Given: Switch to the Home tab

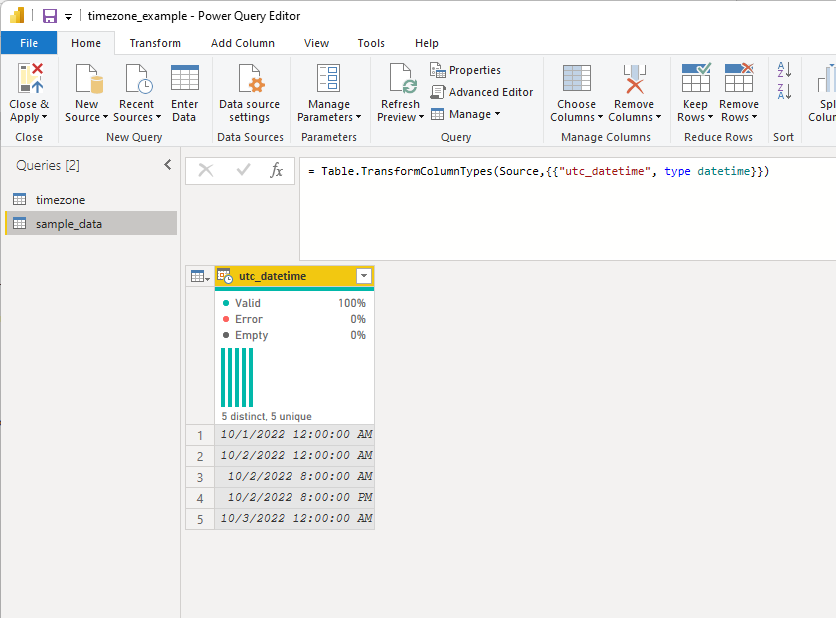Looking at the screenshot, I should [x=86, y=43].
